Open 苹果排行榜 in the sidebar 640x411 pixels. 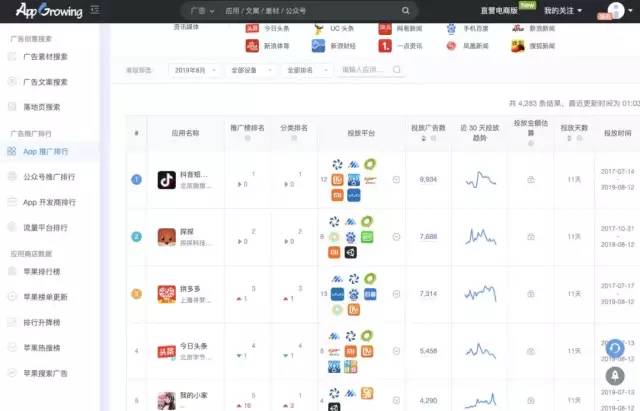(x=41, y=271)
